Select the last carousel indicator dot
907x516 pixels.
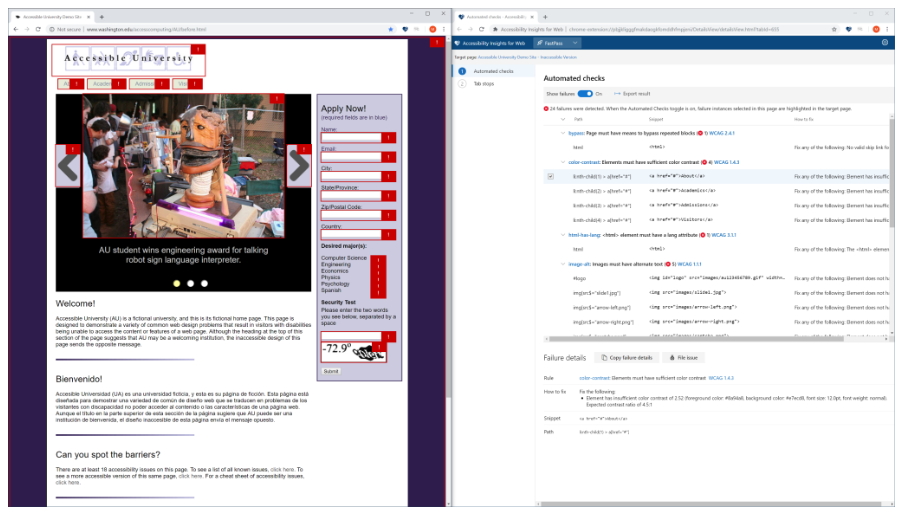(204, 283)
